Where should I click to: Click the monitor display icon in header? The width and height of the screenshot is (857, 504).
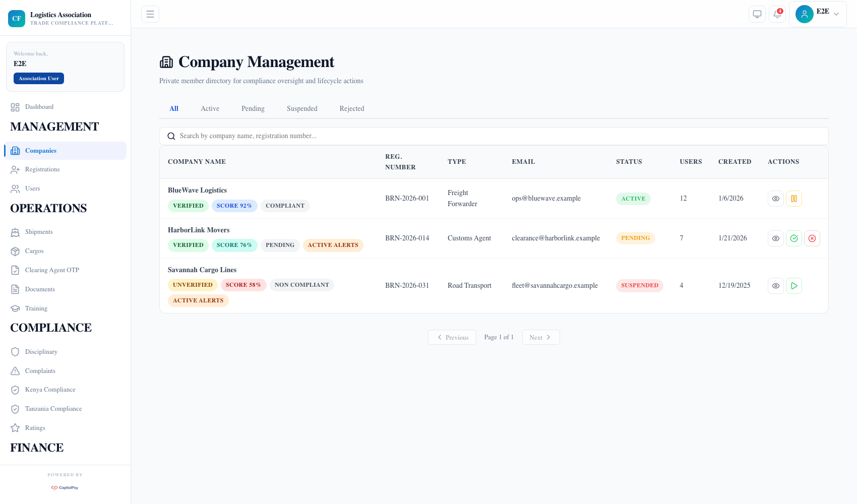[x=757, y=14]
